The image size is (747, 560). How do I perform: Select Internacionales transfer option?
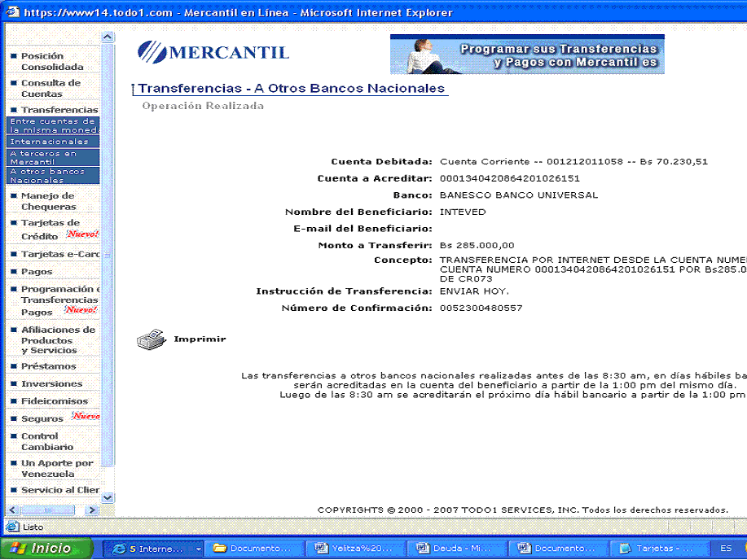pyautogui.click(x=54, y=142)
